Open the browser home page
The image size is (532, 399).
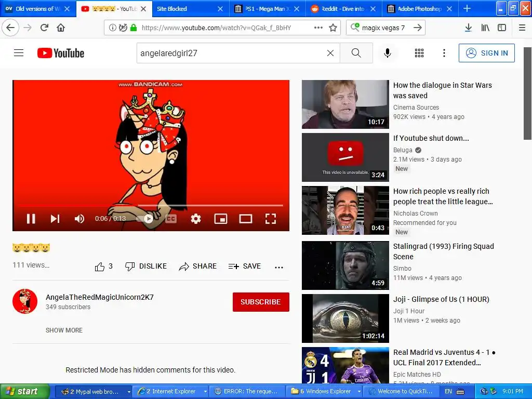[61, 28]
